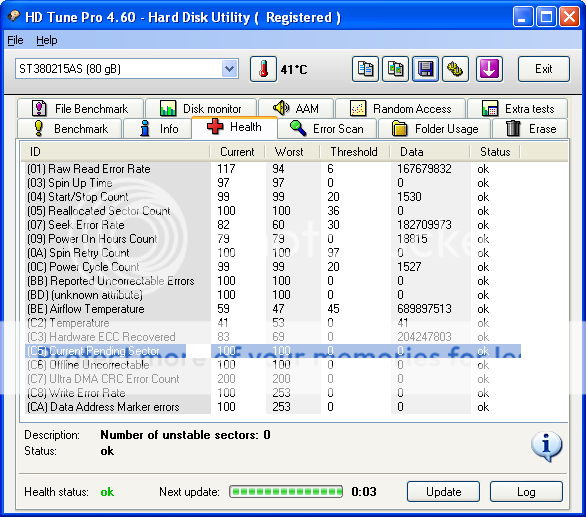The height and width of the screenshot is (517, 586).
Task: Select the (09) Power On Hours Count row
Action: coord(273,239)
